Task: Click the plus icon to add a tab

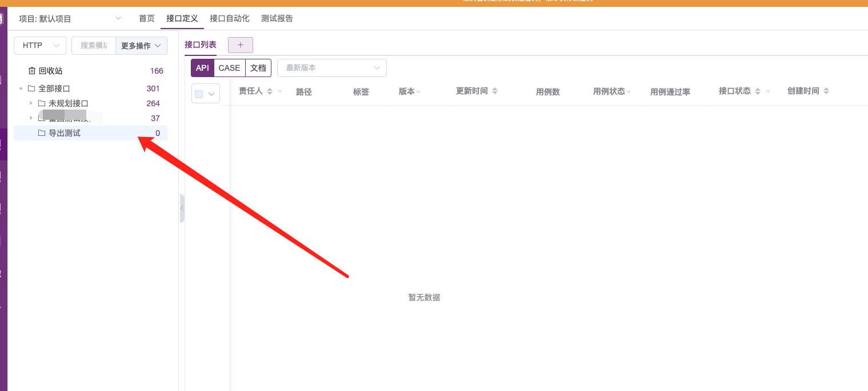Action: (x=241, y=45)
